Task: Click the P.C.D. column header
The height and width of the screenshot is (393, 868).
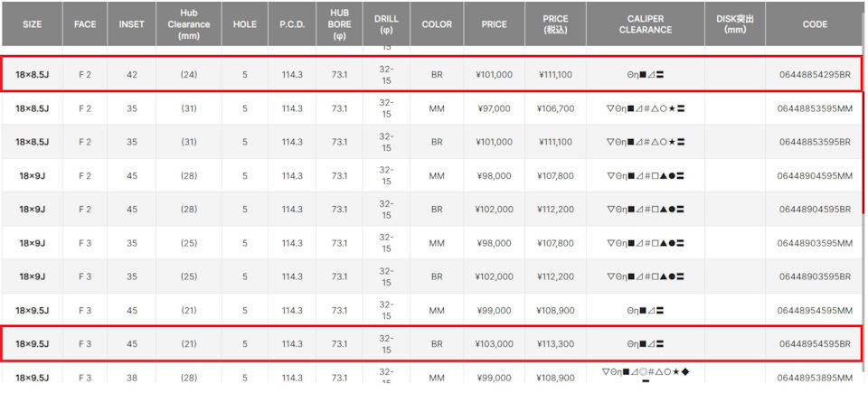Action: pyautogui.click(x=292, y=24)
